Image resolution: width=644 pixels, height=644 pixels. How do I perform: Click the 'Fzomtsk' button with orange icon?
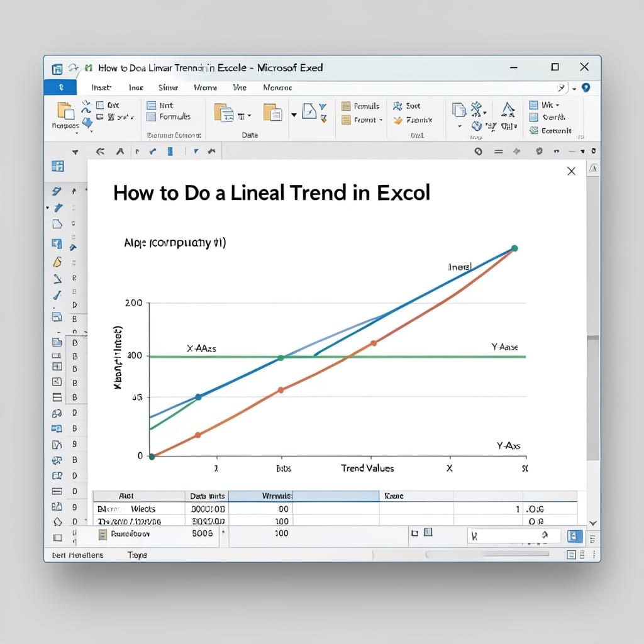[x=413, y=120]
